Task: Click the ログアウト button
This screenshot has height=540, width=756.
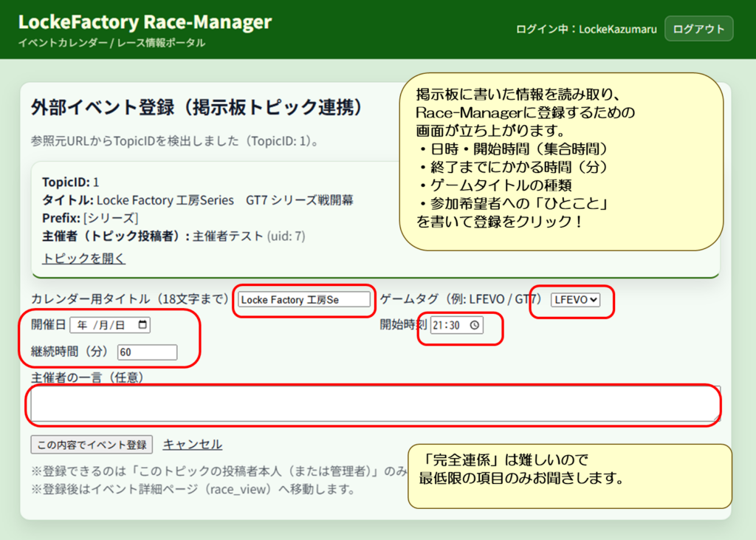Action: tap(698, 29)
